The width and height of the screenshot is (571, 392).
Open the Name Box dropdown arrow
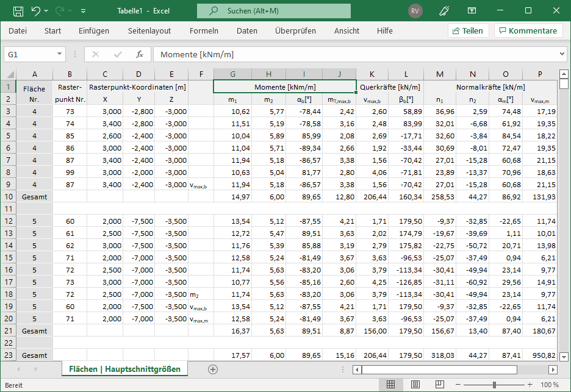(x=59, y=54)
